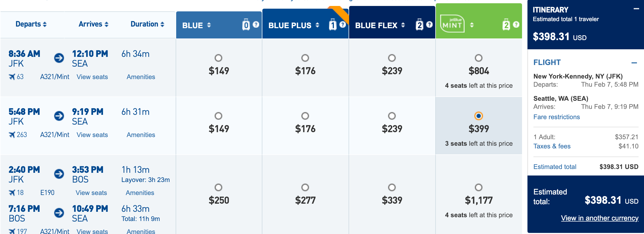Click the airplane icon for flight 263
Image resolution: width=644 pixels, height=234 pixels.
point(12,135)
